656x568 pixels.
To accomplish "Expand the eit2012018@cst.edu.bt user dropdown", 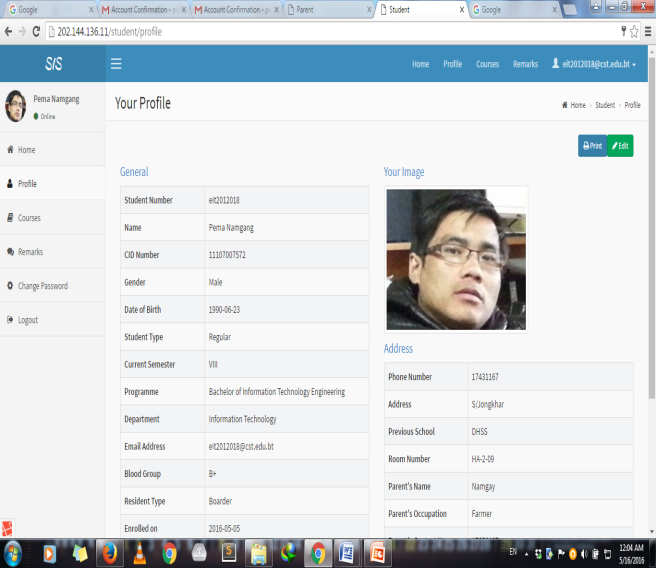I will 594,64.
